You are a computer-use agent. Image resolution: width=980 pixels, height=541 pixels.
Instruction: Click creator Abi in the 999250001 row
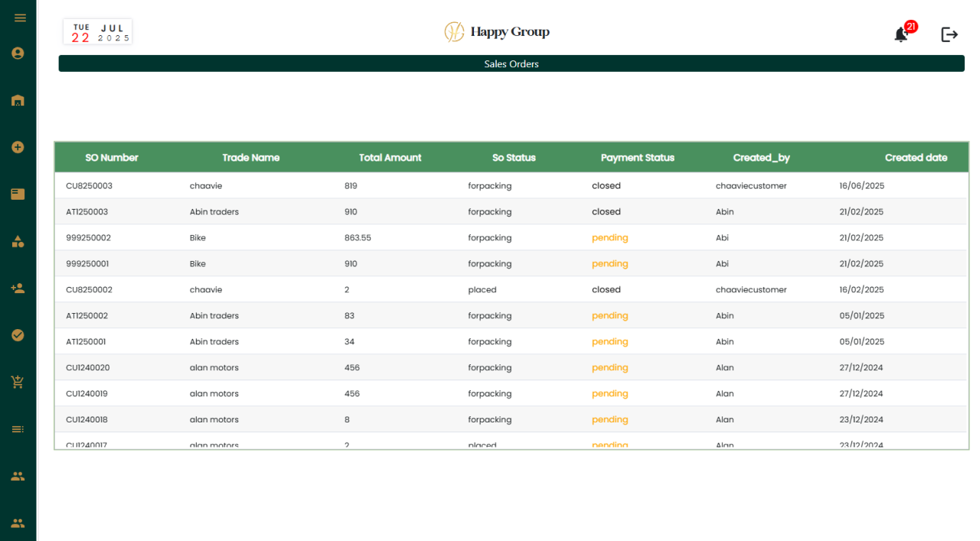click(x=722, y=264)
